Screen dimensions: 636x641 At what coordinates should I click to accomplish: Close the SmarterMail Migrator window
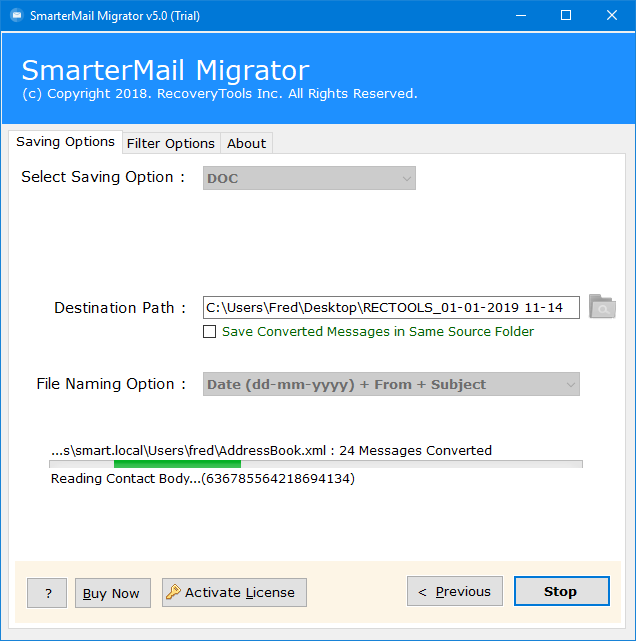[x=612, y=16]
